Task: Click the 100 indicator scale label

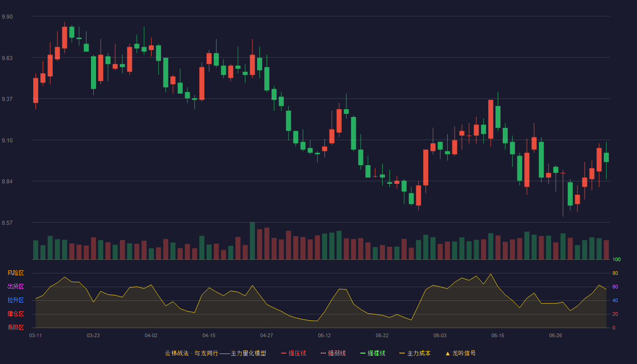Action: tap(617, 260)
